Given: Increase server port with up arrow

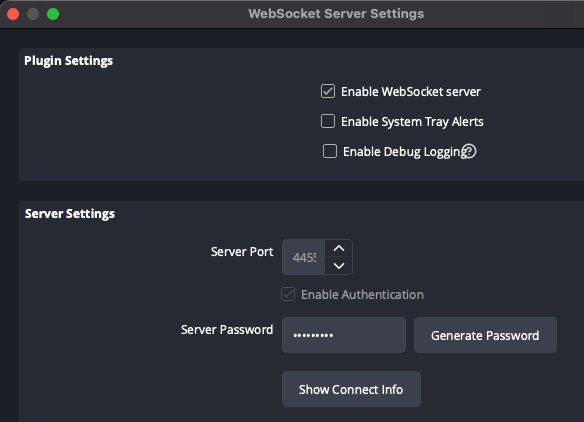Looking at the screenshot, I should [339, 248].
